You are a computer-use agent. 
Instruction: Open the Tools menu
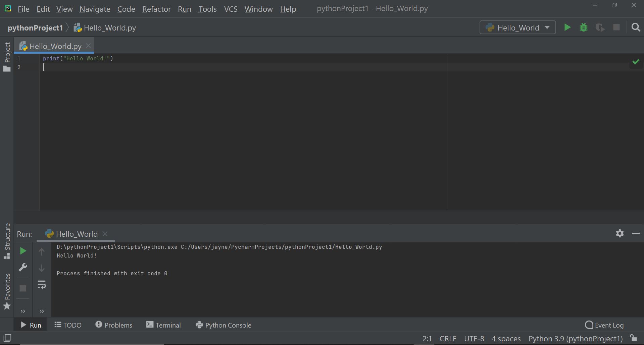[x=207, y=9]
